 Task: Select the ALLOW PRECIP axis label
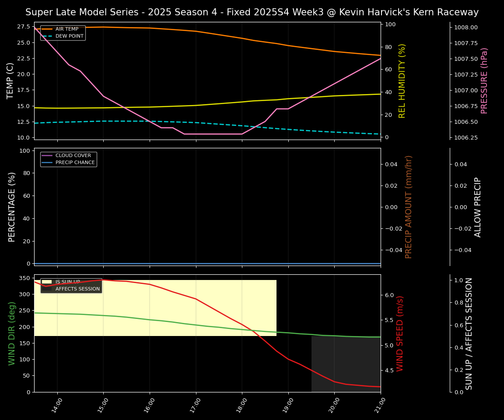point(478,207)
